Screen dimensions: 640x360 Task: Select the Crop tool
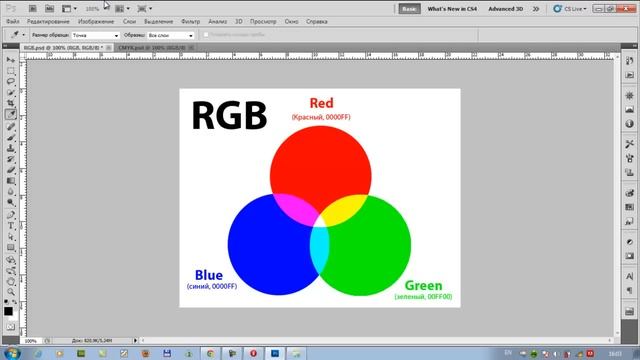(11, 103)
